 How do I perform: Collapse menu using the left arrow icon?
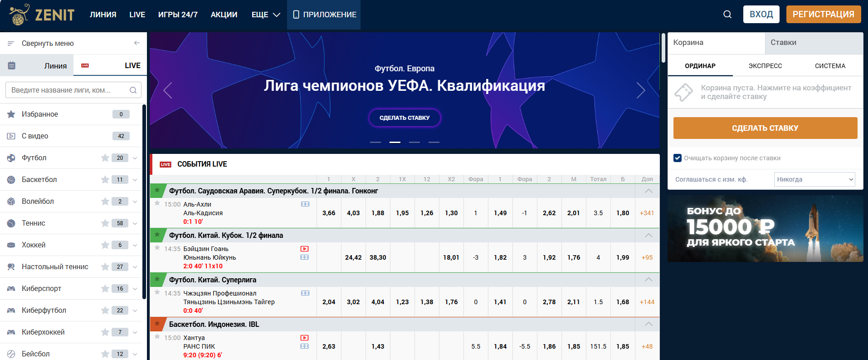(x=137, y=43)
